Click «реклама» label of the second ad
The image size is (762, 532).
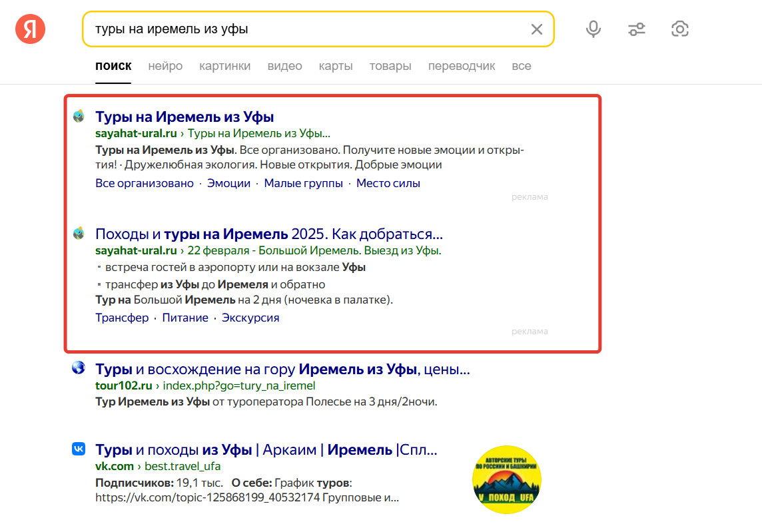coord(530,332)
